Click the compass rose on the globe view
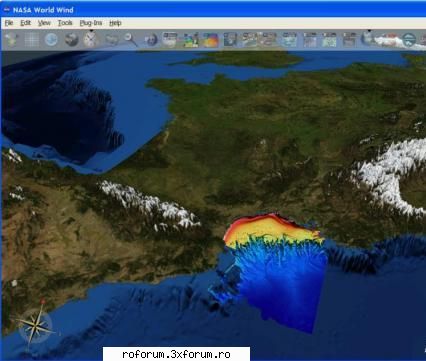Screen dimensions: 426x361 tap(35, 325)
